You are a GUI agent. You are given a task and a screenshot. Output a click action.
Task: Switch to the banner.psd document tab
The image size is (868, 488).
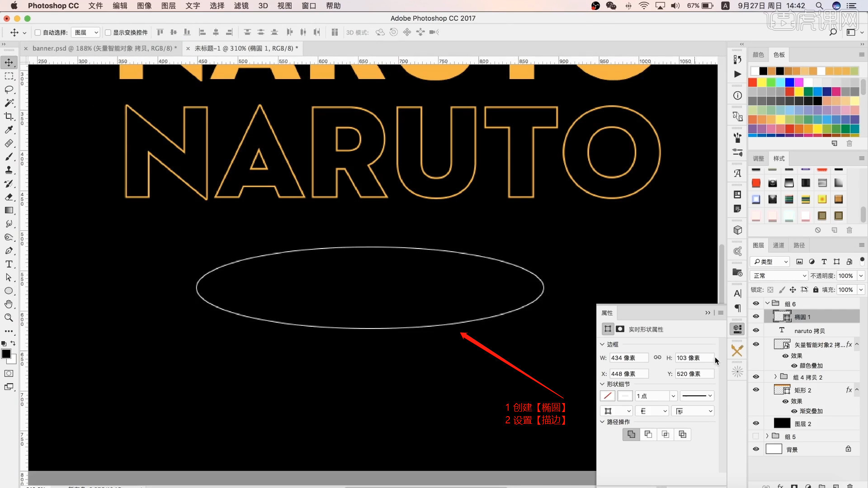(x=104, y=48)
